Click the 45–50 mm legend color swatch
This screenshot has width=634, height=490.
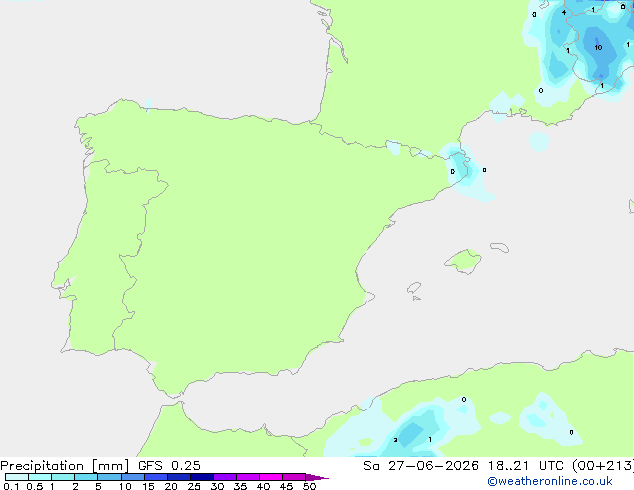294,477
